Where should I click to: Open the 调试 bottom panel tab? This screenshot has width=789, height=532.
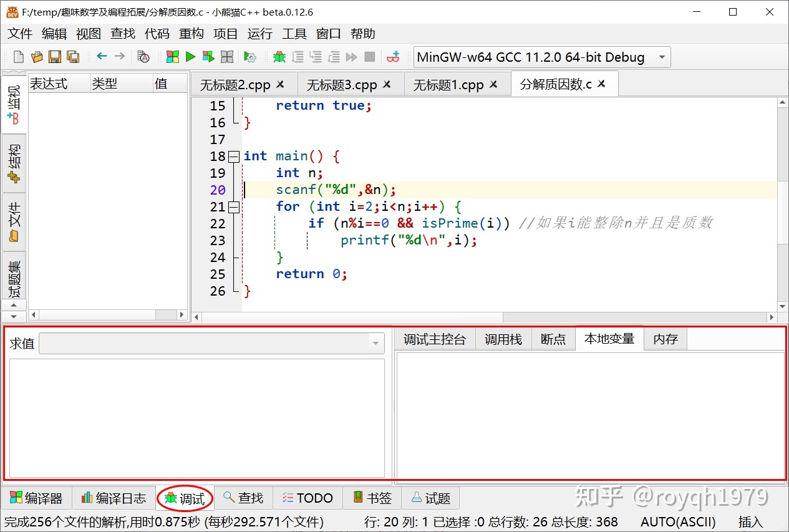pos(185,498)
